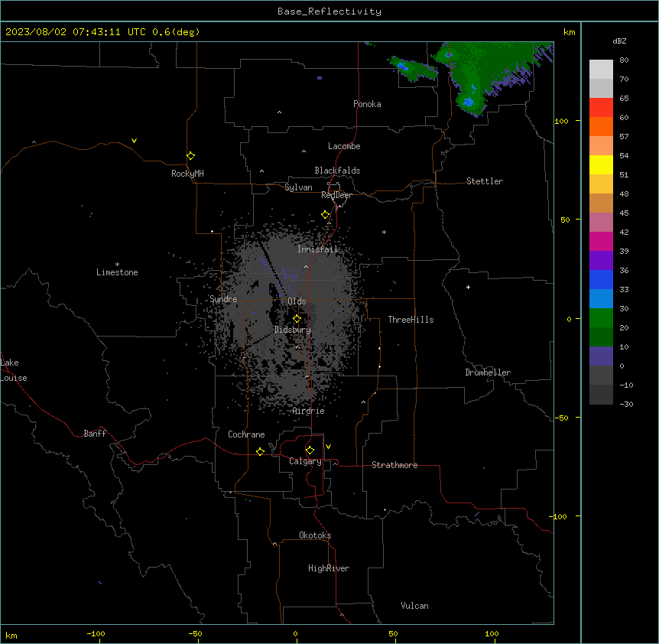Select the yellow 54-51 dBZ legend swatch
This screenshot has height=644, width=659.
601,164
